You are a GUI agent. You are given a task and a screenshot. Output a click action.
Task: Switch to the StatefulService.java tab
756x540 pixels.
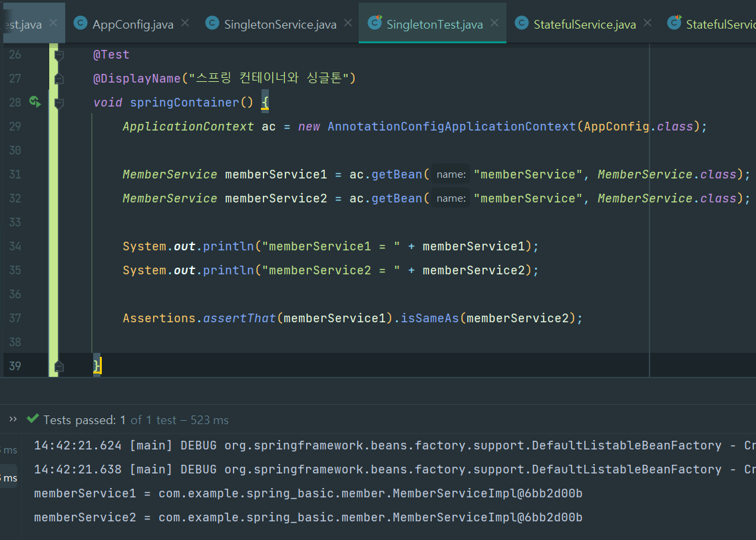pos(584,24)
